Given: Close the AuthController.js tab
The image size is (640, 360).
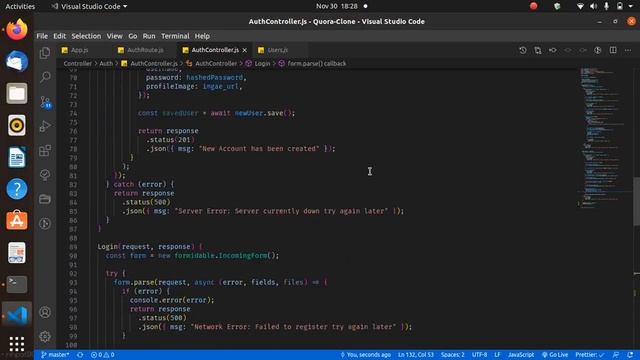Looking at the screenshot, I should point(244,50).
